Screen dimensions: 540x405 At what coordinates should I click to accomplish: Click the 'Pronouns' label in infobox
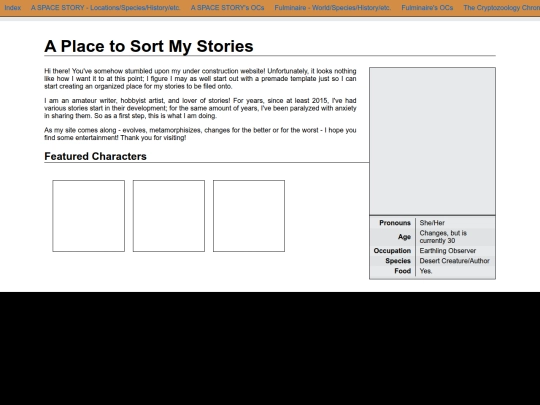[395, 223]
